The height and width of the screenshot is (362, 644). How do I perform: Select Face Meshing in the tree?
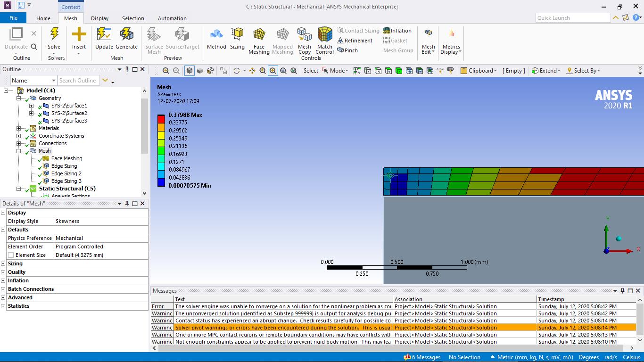pyautogui.click(x=66, y=158)
